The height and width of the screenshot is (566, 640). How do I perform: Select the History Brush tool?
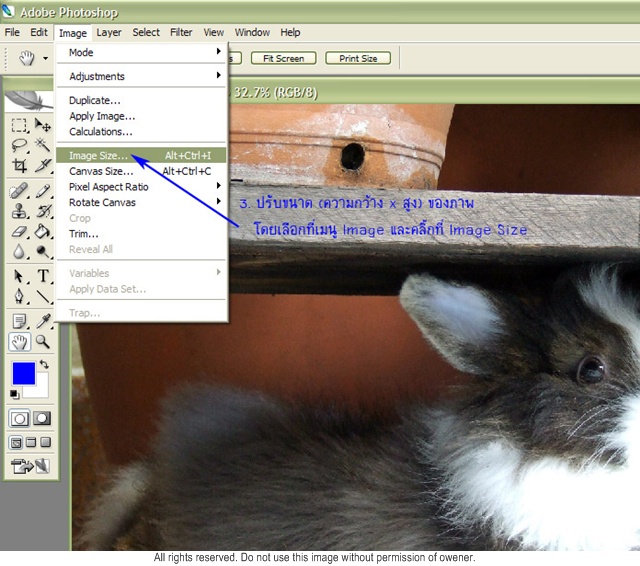coord(42,211)
